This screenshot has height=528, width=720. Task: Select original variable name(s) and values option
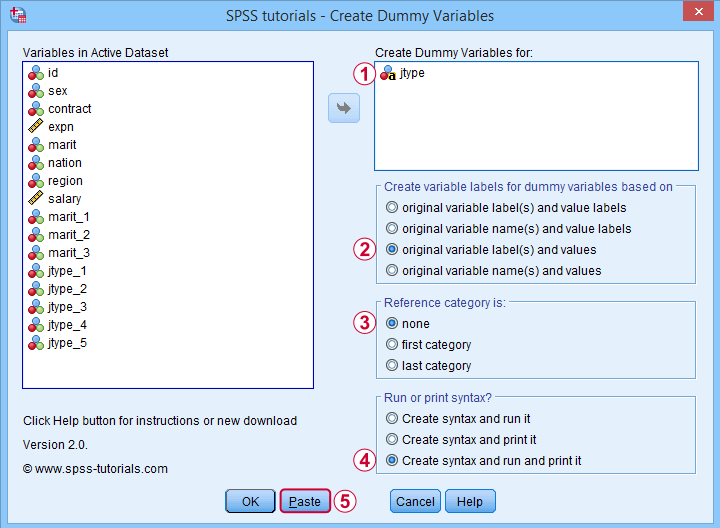click(x=494, y=271)
